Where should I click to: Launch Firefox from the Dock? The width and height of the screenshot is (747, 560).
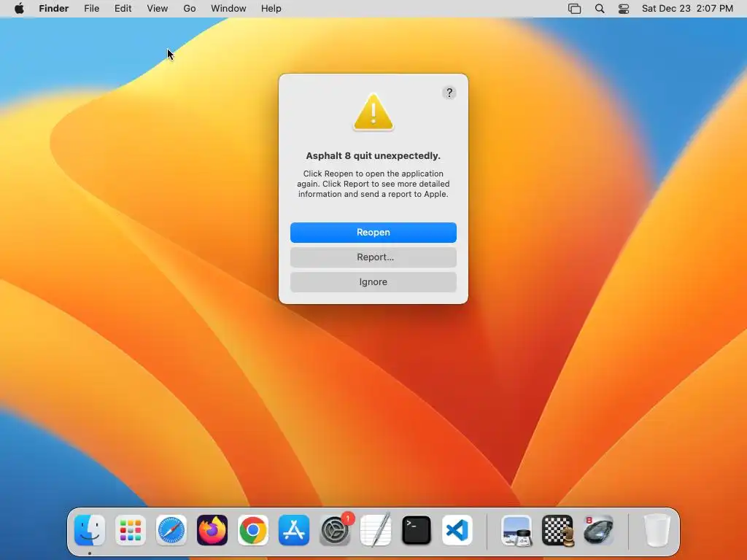(212, 530)
